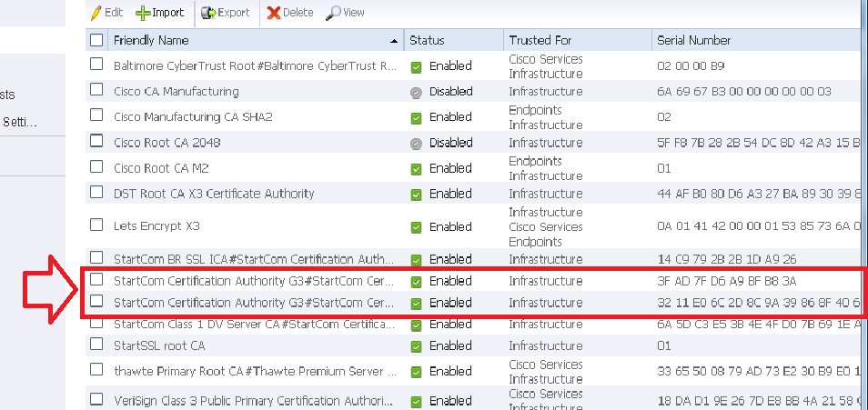
Task: Click the Delete red X button
Action: click(x=289, y=12)
